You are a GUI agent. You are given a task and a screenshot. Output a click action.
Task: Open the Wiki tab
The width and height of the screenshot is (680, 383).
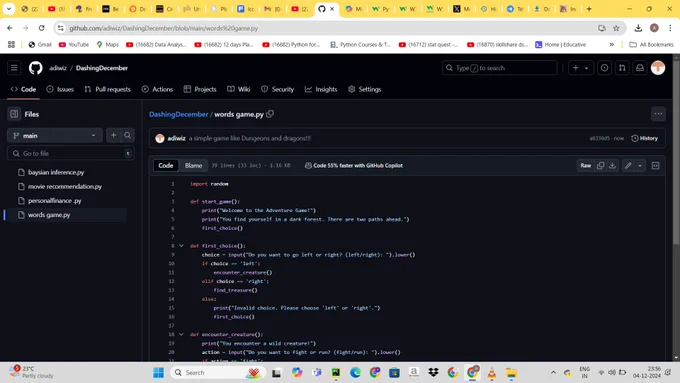239,89
